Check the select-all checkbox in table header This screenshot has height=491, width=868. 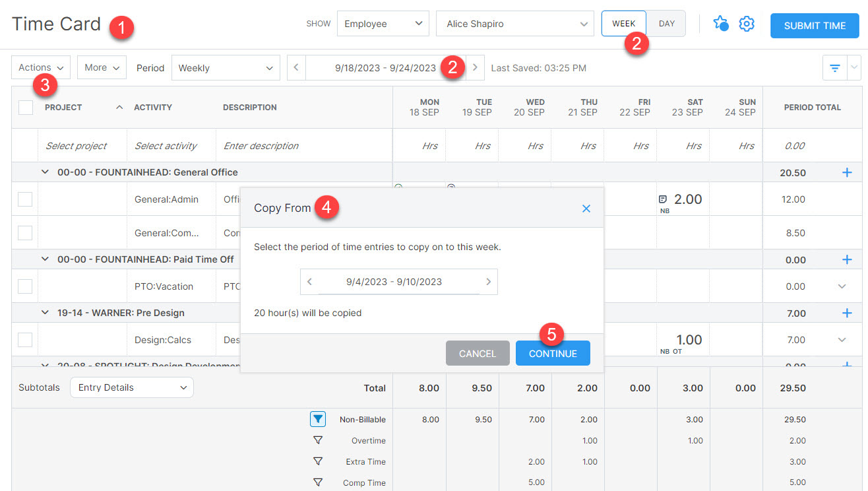pyautogui.click(x=24, y=106)
